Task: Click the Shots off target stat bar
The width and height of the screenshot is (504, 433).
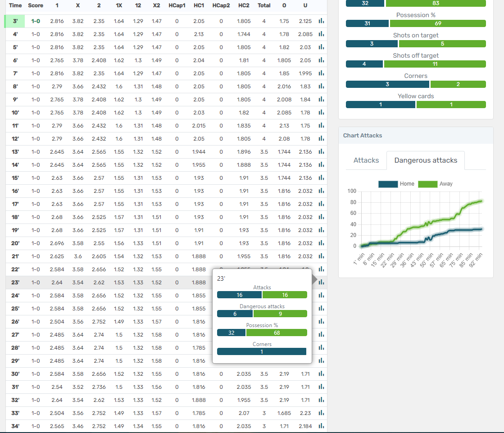Action: click(416, 64)
